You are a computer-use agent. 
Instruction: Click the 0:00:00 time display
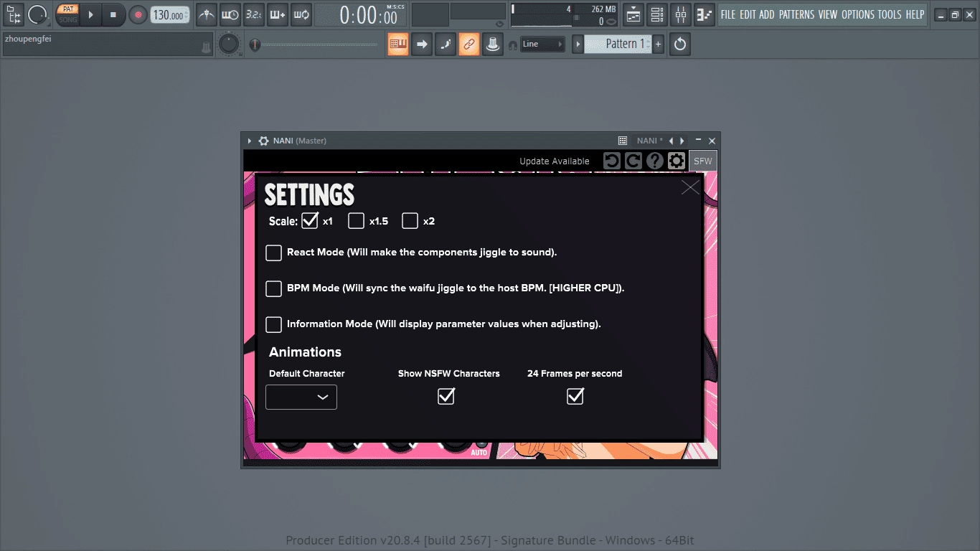pos(359,14)
